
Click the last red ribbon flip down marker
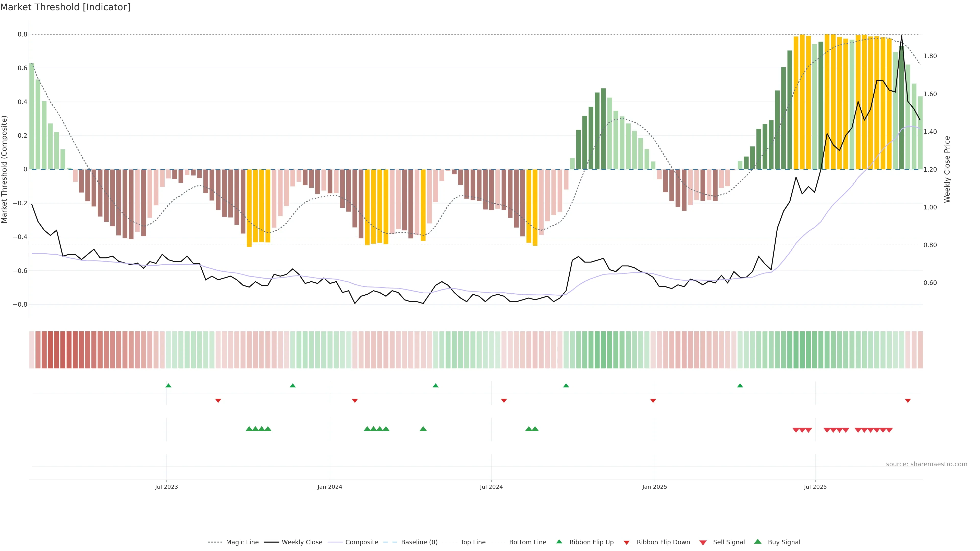tap(908, 400)
